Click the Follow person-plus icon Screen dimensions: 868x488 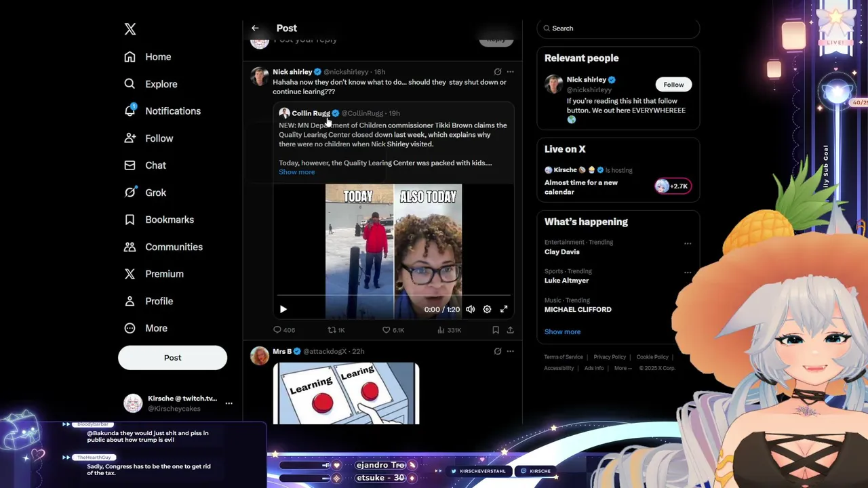click(x=130, y=138)
